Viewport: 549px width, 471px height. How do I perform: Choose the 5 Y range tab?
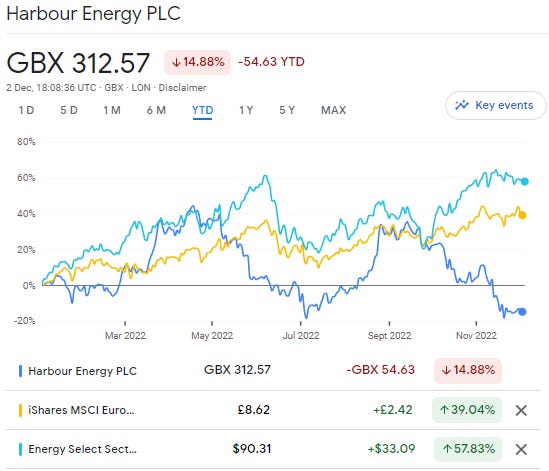[x=287, y=110]
